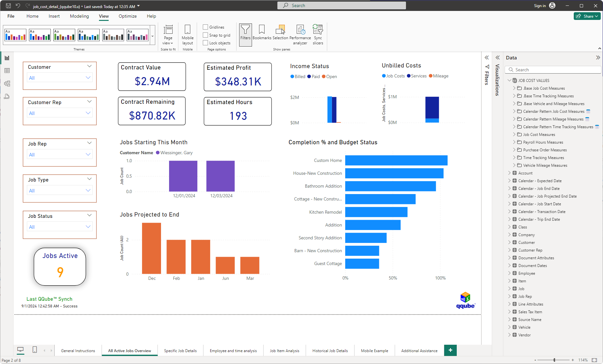Click the Data pane search field

(x=553, y=69)
